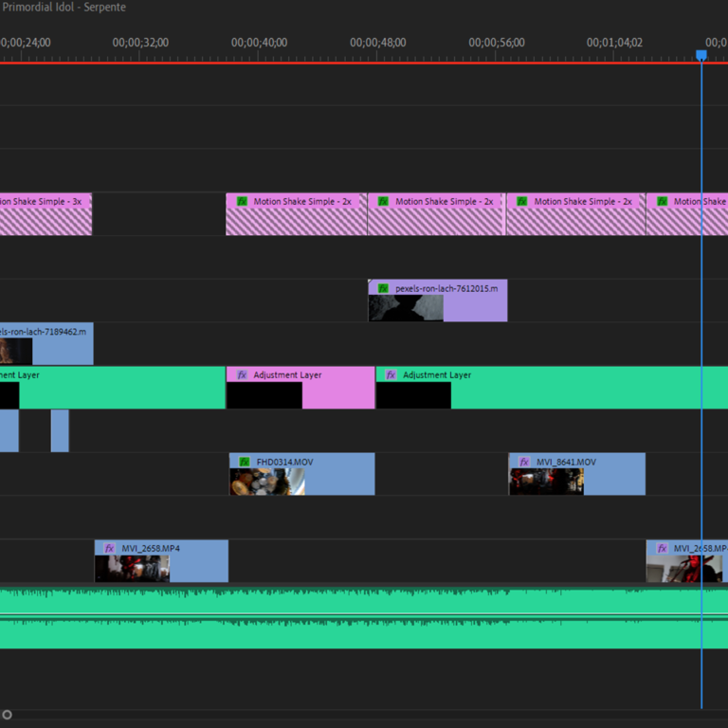This screenshot has height=728, width=728.
Task: Click fx badge on FHD0314.MOV clip
Action: click(244, 462)
